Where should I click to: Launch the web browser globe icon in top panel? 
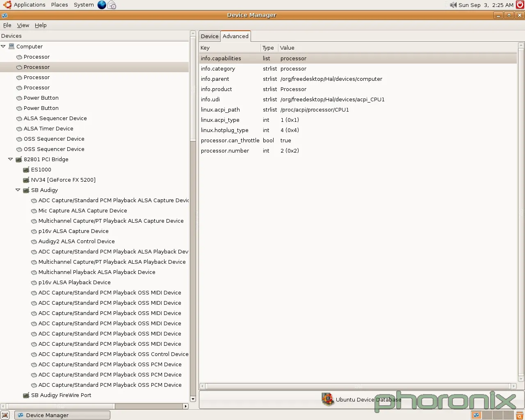[x=102, y=5]
